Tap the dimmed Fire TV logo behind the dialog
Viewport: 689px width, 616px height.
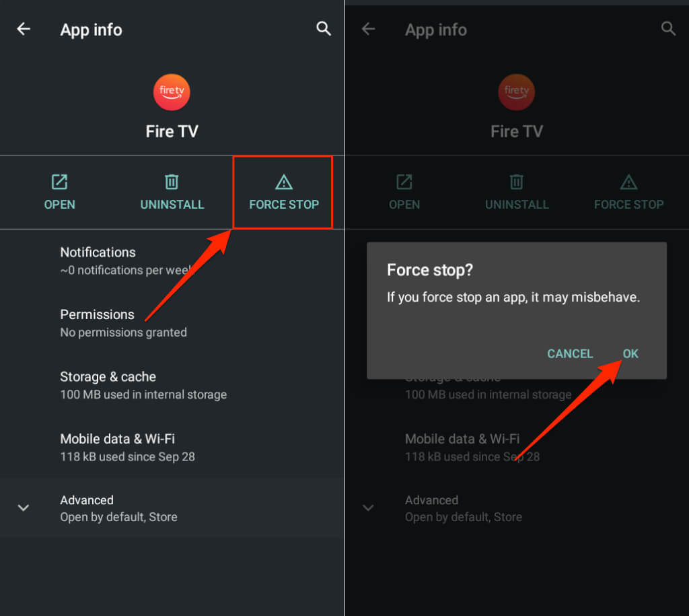(x=516, y=92)
